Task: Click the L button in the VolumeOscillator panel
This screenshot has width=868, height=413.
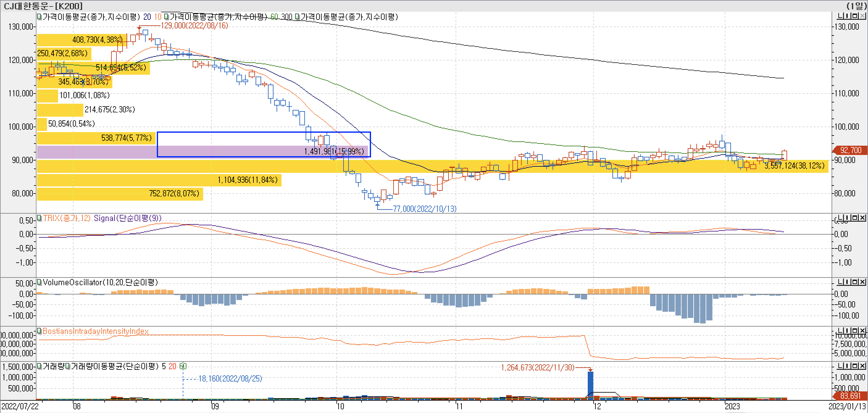Action: pyautogui.click(x=840, y=282)
